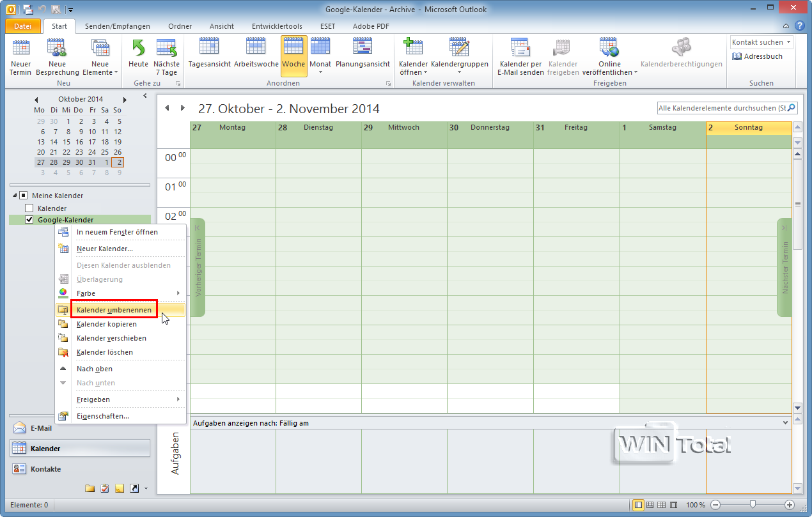Collapse the navigation pane arrow
The image size is (812, 517).
pos(145,96)
